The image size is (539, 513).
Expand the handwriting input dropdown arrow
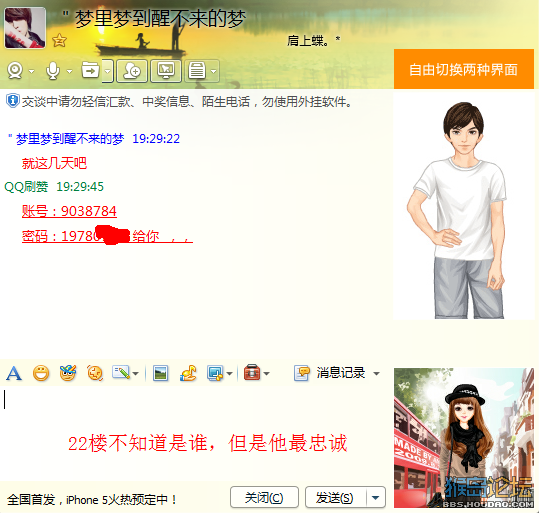click(135, 374)
